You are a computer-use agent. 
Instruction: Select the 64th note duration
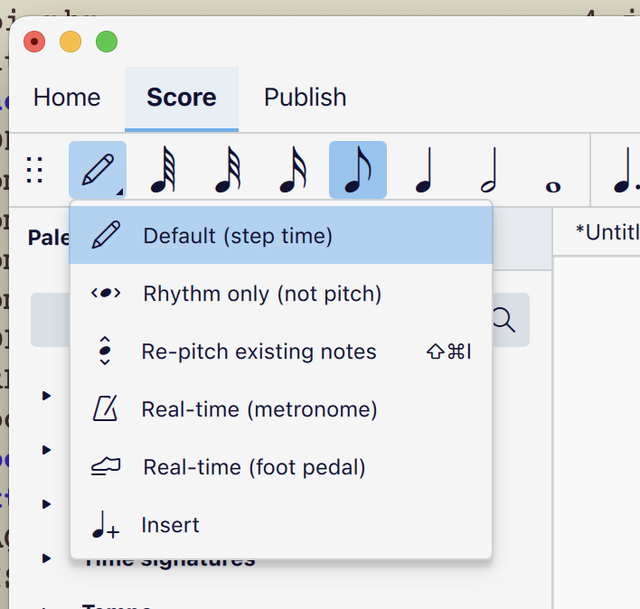pos(163,171)
